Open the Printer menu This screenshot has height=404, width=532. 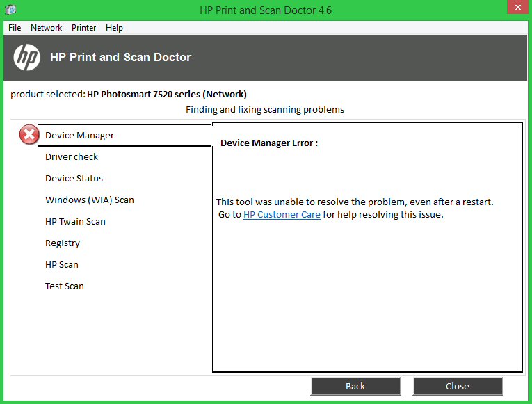84,28
